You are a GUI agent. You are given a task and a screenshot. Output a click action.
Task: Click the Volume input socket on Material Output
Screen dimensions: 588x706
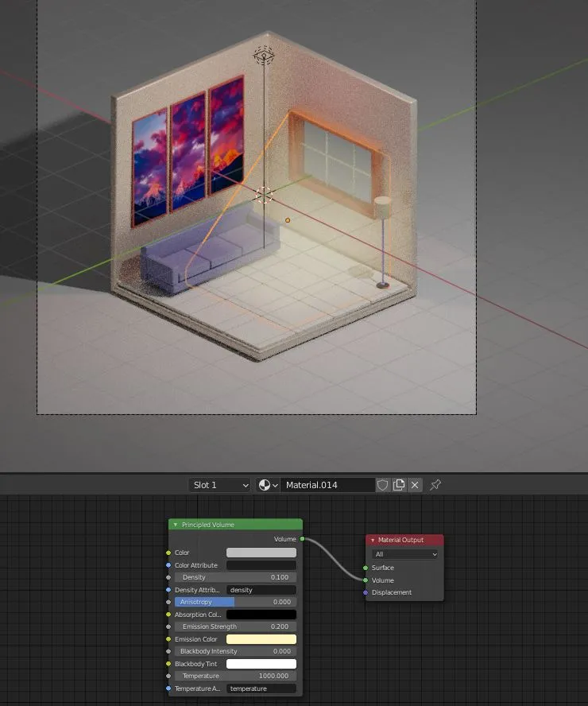[366, 580]
